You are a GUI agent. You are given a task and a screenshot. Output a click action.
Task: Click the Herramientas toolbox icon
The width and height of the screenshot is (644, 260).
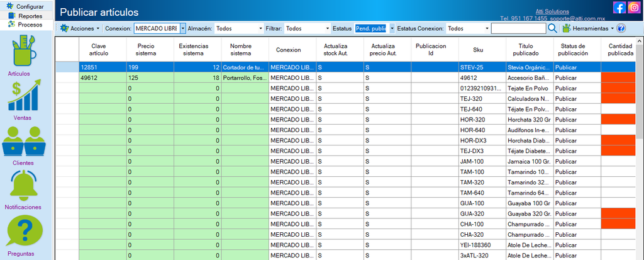[567, 28]
